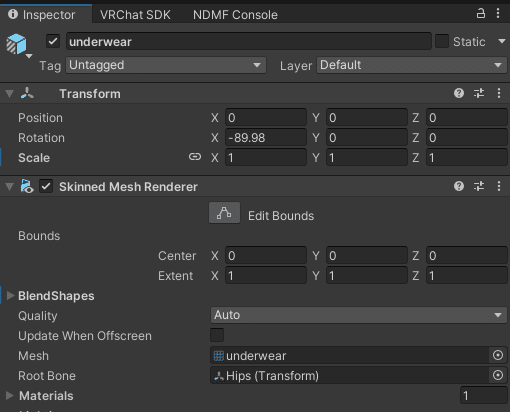Collapse the Transform component foldout
The height and width of the screenshot is (412, 510).
(9, 94)
